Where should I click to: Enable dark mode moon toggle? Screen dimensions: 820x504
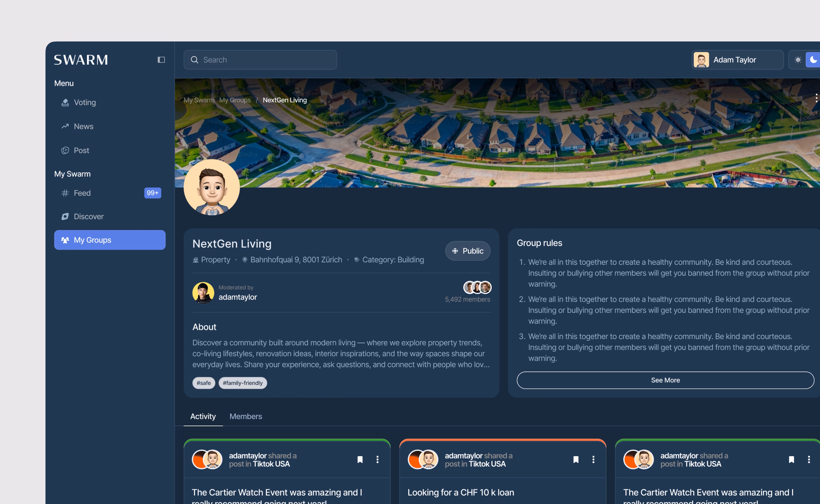813,60
